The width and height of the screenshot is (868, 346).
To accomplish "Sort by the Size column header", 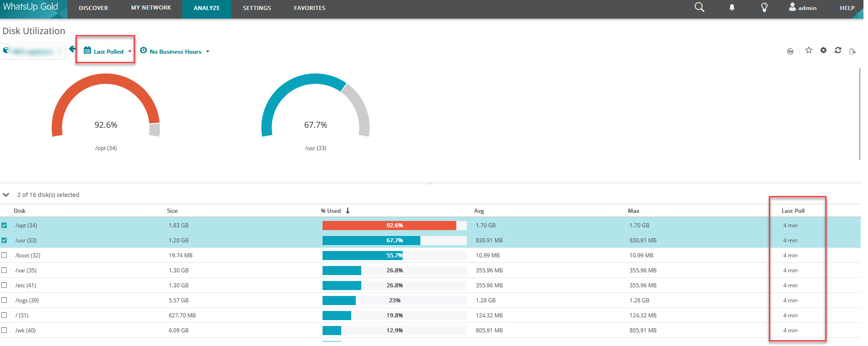I will pos(172,211).
